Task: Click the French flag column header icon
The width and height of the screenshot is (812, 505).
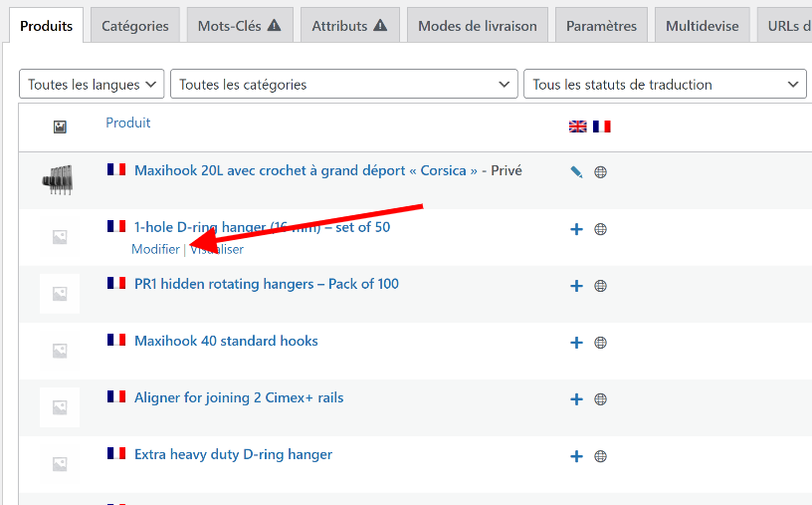Action: [x=602, y=126]
